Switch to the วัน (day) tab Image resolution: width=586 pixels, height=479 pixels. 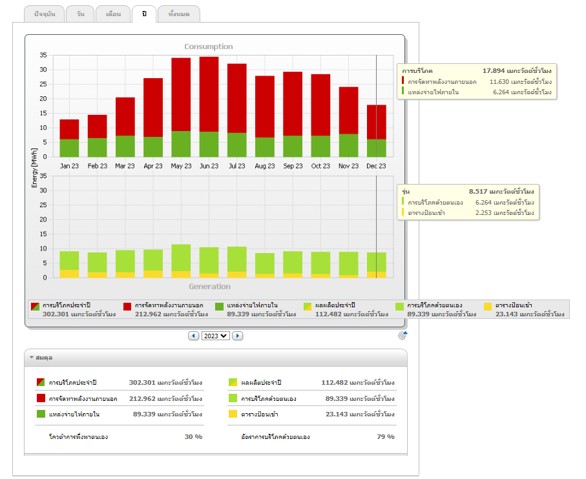coord(80,14)
